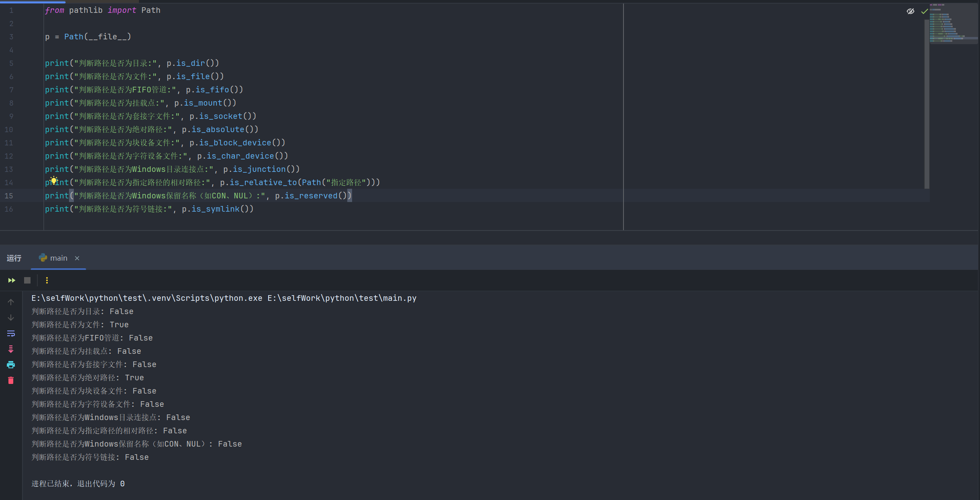Stop the running process
Image resolution: width=980 pixels, height=500 pixels.
[27, 280]
